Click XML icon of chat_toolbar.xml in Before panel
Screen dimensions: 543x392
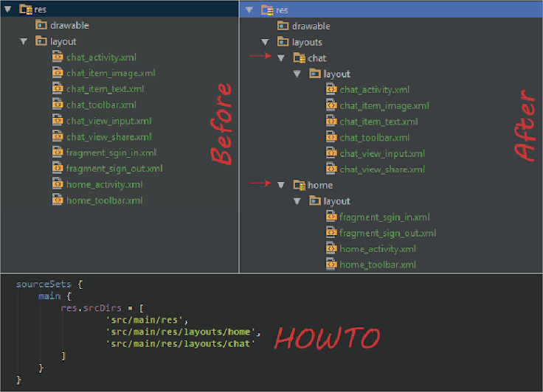(x=58, y=104)
